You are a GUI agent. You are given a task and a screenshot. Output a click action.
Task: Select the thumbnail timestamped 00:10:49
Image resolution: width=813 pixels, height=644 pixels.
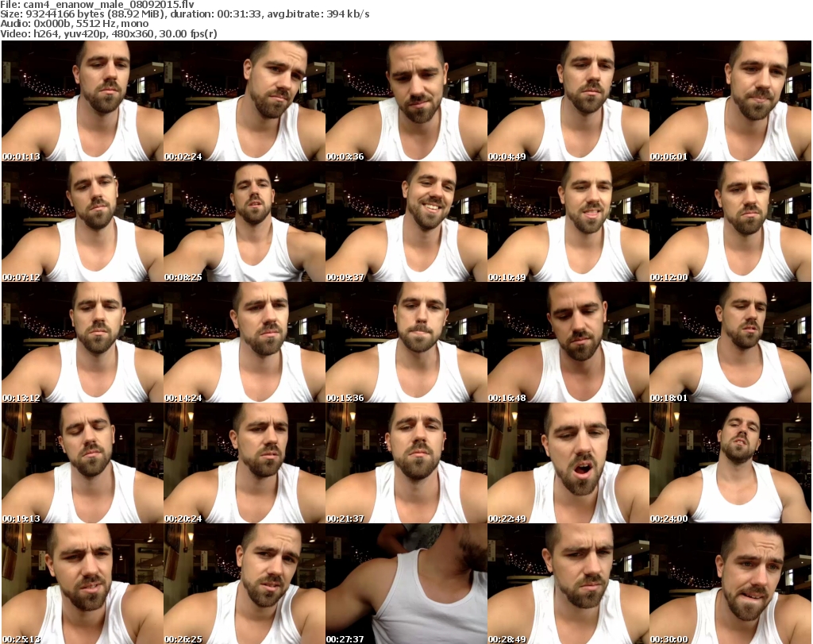(x=568, y=222)
